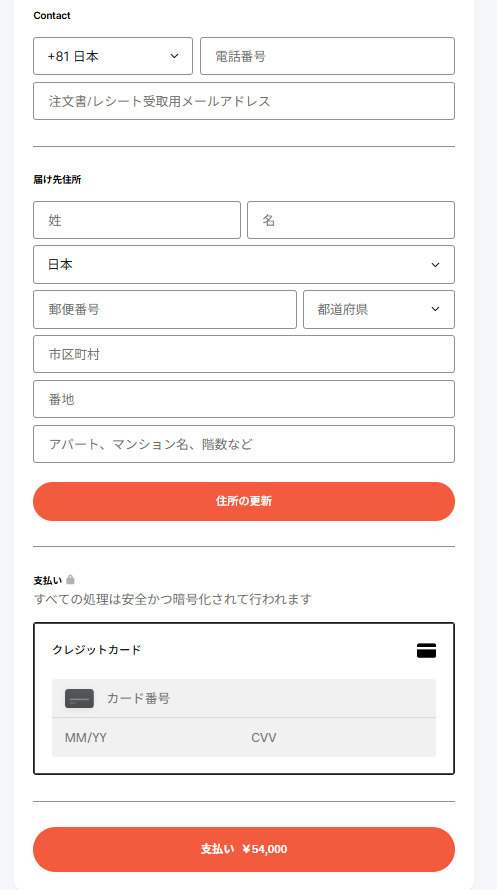The height and width of the screenshot is (890, 497).
Task: Focus the MM/YY expiry date field
Action: coord(148,737)
